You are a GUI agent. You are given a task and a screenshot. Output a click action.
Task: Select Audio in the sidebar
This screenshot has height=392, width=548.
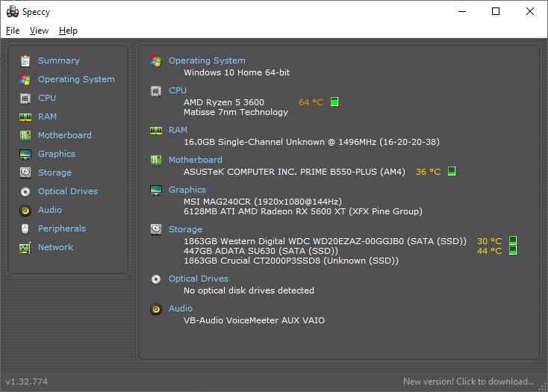[x=49, y=210]
